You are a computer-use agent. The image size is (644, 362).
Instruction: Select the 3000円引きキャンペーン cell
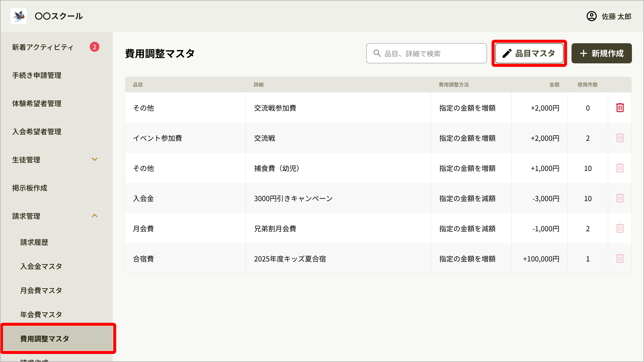pyautogui.click(x=338, y=198)
